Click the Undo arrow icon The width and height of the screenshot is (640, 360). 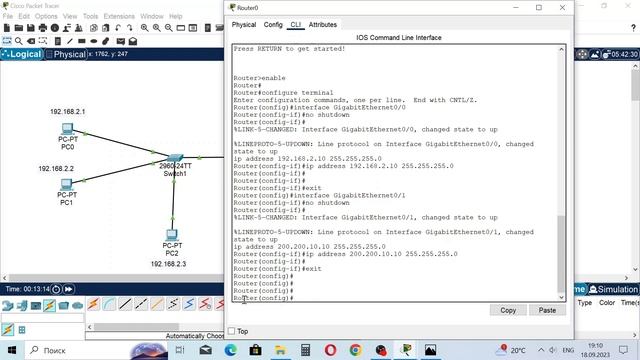[x=118, y=28]
